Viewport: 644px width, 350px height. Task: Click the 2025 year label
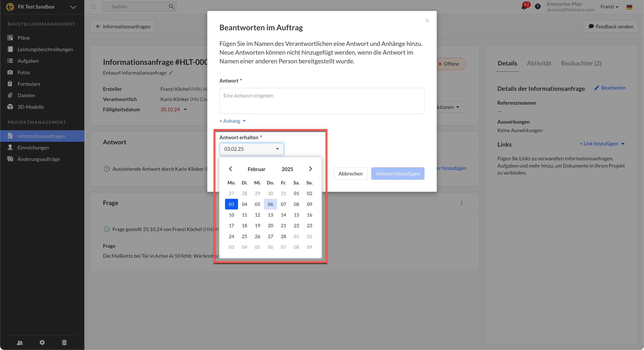287,169
